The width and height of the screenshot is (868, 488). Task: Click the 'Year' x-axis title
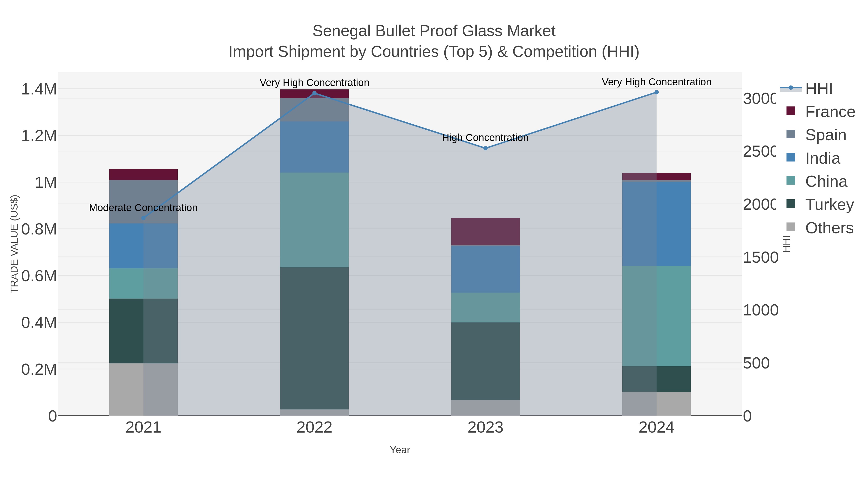pos(400,450)
